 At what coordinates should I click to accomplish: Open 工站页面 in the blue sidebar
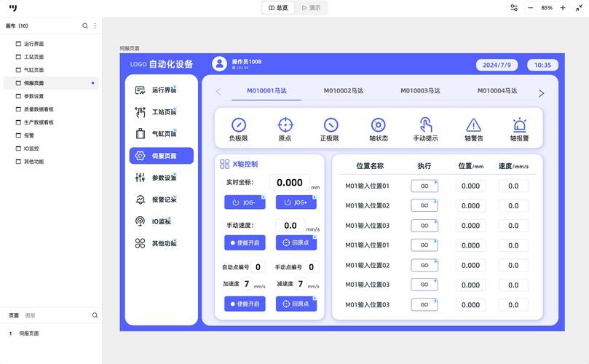tap(161, 112)
